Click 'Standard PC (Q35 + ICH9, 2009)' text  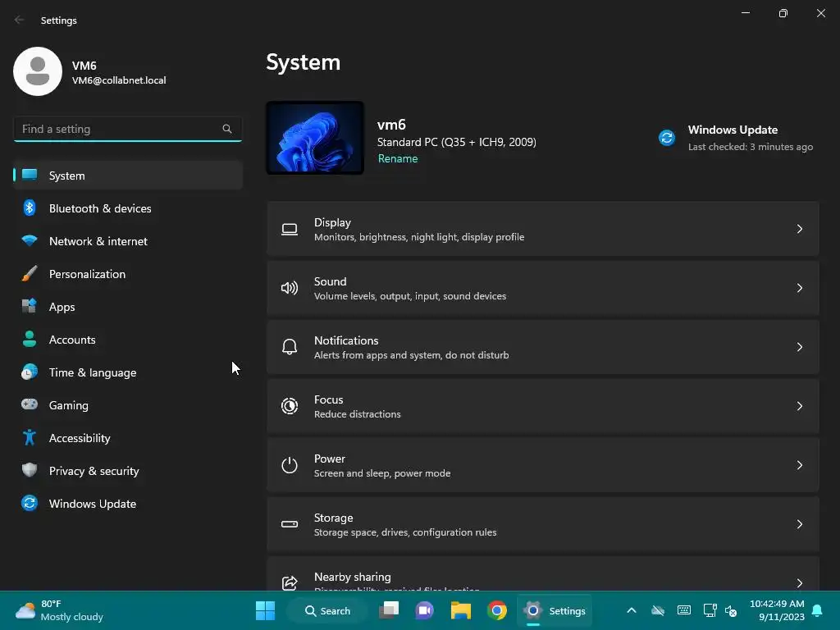click(x=456, y=142)
